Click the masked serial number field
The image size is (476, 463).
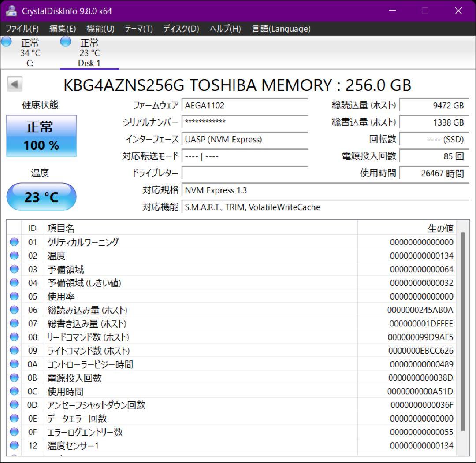[x=245, y=122]
